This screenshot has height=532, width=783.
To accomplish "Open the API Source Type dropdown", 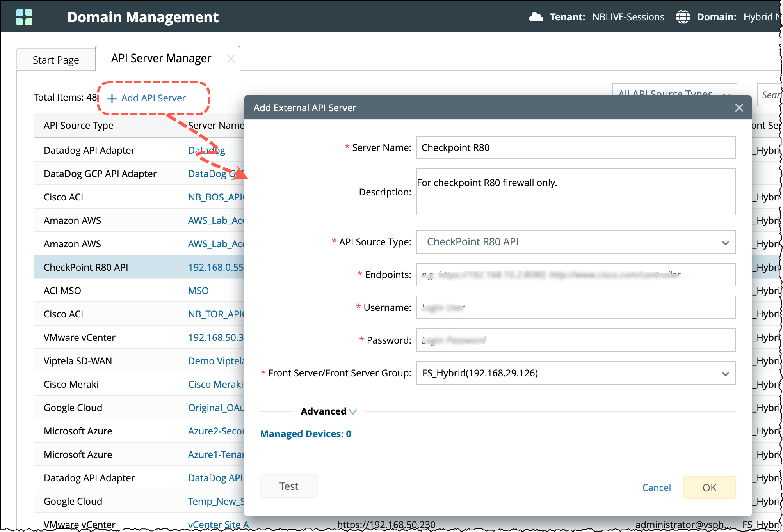I will pos(576,242).
